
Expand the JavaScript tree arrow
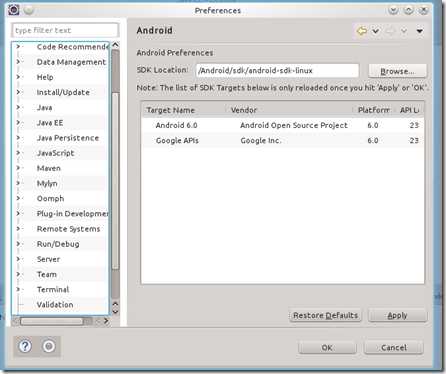tap(18, 153)
